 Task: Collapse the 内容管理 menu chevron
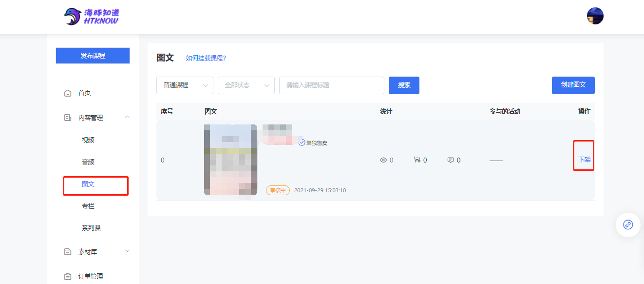tap(128, 117)
